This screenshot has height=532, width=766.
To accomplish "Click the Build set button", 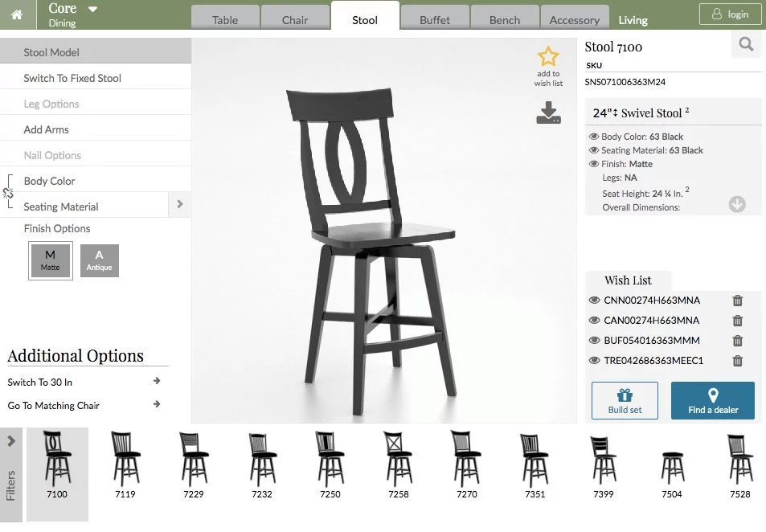I will [625, 400].
